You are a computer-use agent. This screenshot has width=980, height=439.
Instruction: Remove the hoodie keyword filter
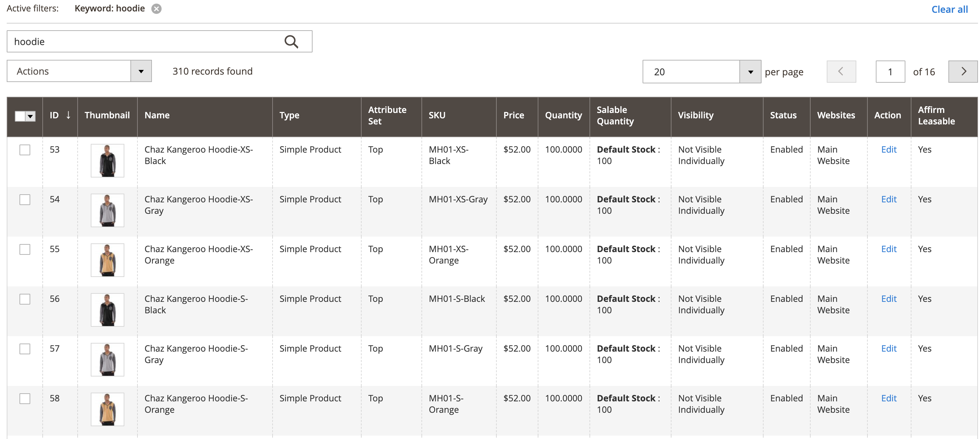point(156,9)
